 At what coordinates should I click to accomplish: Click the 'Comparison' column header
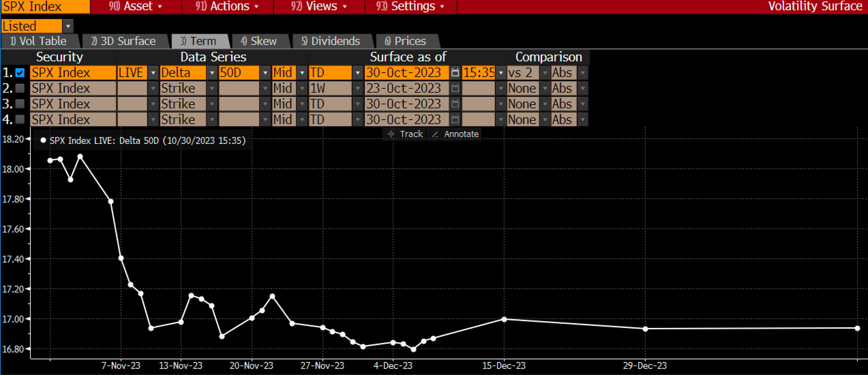(549, 57)
